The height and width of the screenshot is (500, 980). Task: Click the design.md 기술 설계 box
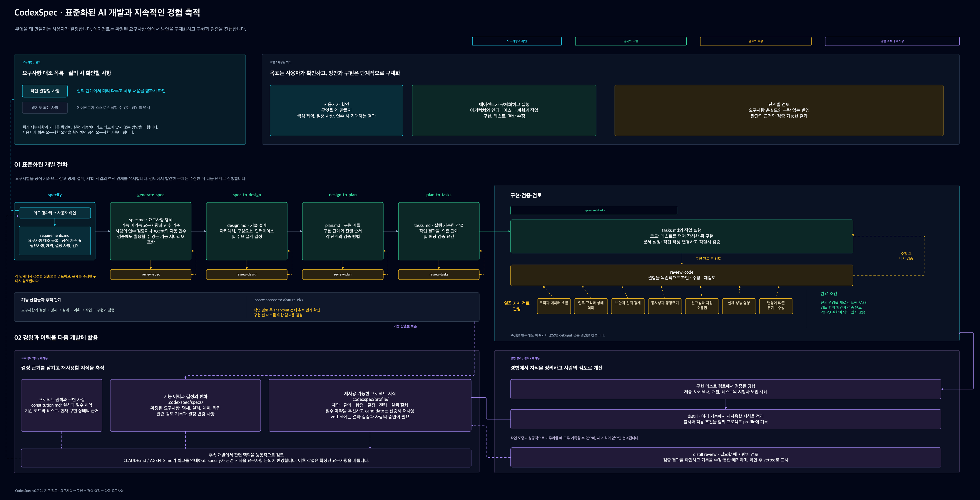[x=247, y=231]
